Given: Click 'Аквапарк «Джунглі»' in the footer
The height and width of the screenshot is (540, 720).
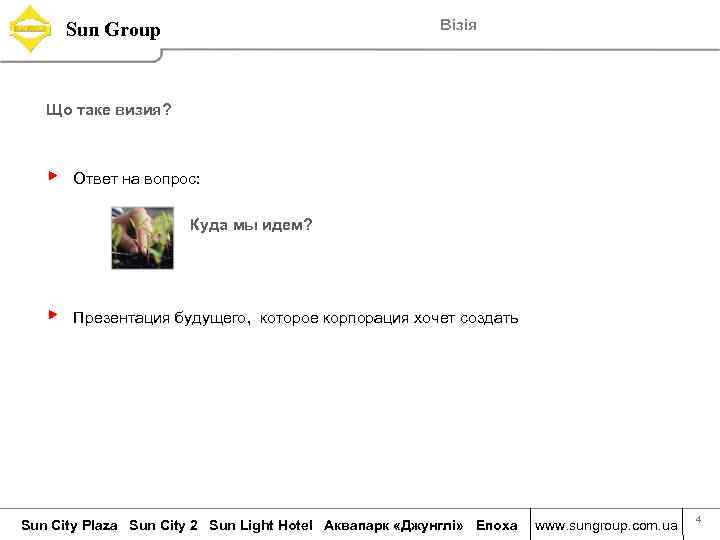Looking at the screenshot, I should [394, 525].
